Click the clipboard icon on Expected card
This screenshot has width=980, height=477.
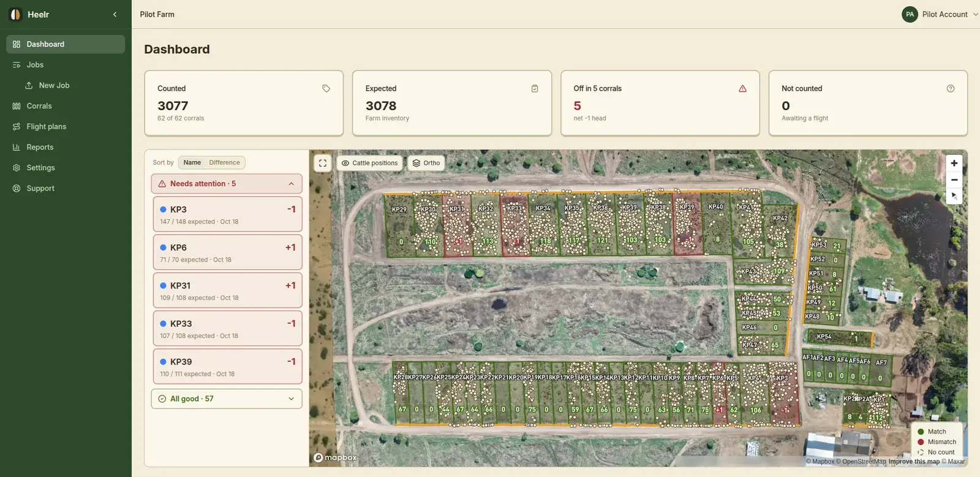coord(535,89)
